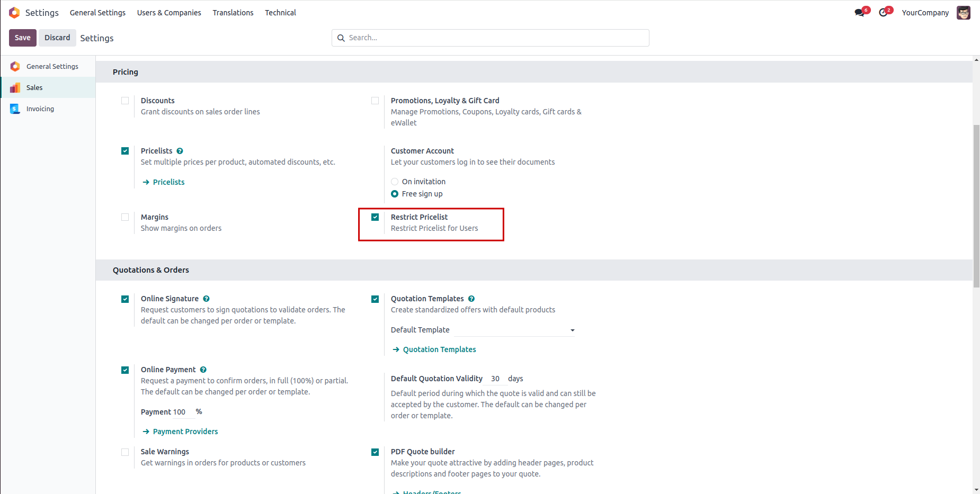Viewport: 980px width, 494px height.
Task: Open the conversations chat bubble icon
Action: coord(859,13)
